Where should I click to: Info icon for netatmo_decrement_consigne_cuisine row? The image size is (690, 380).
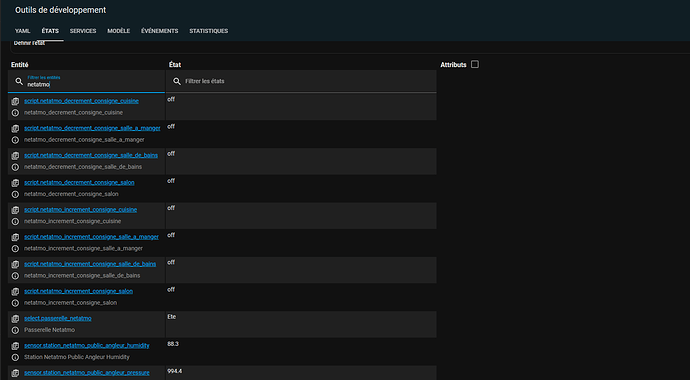tap(15, 113)
